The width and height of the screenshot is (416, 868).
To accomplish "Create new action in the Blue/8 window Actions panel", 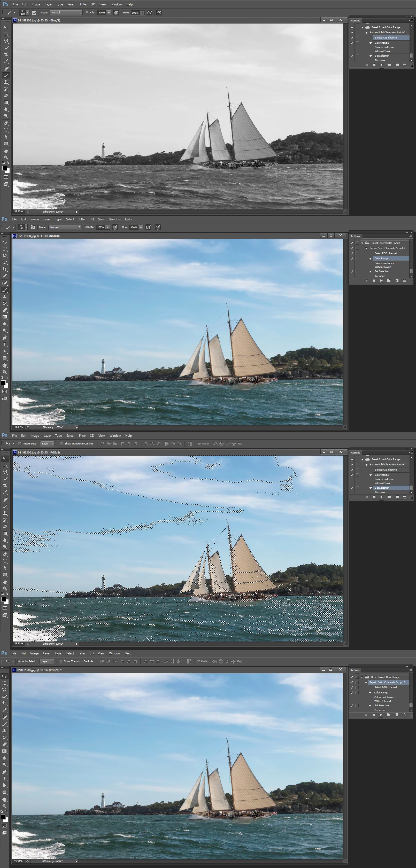I will (397, 65).
